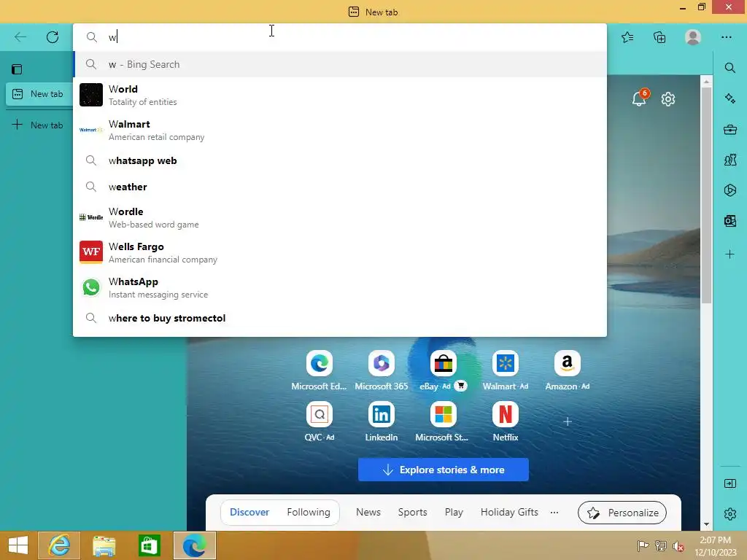Open sidebar Search icon

click(729, 68)
